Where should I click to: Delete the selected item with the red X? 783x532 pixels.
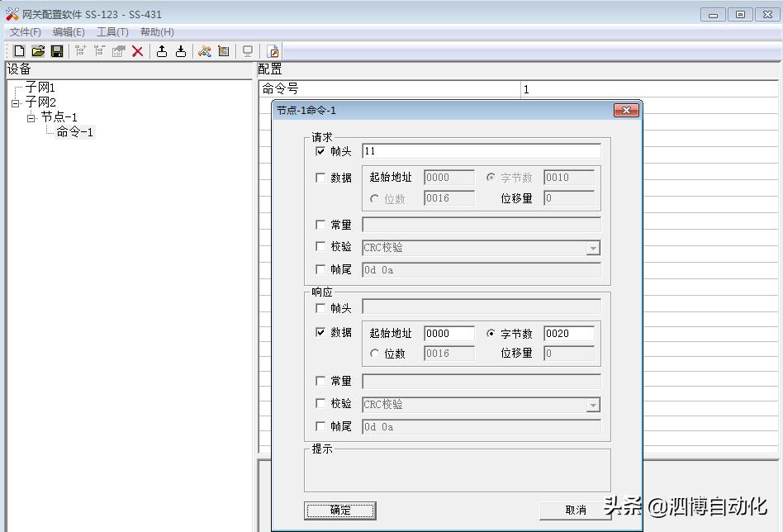point(137,50)
